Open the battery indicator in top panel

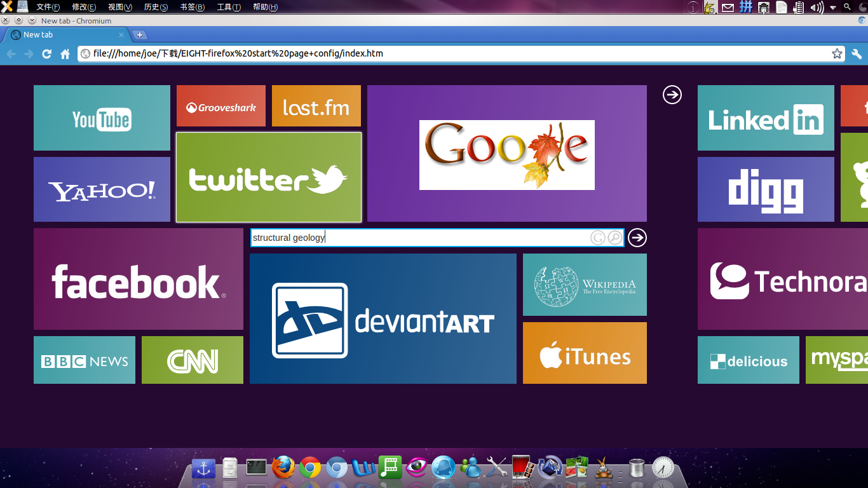799,8
